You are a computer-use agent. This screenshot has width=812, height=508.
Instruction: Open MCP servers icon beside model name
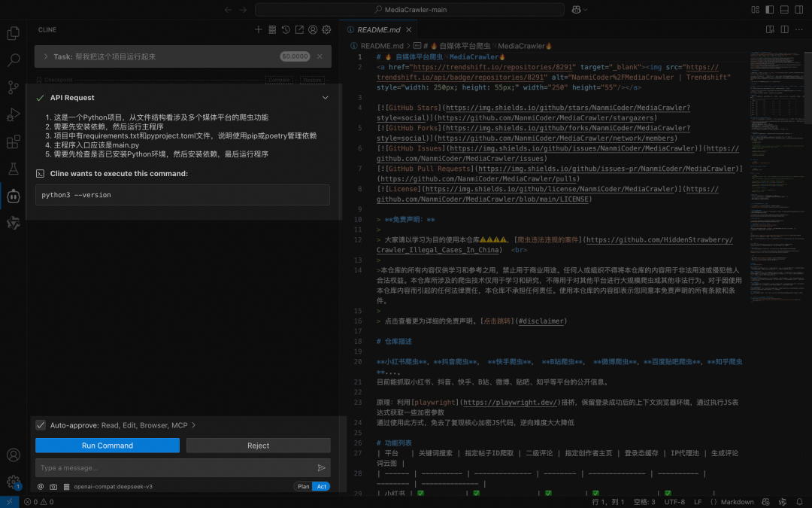66,487
